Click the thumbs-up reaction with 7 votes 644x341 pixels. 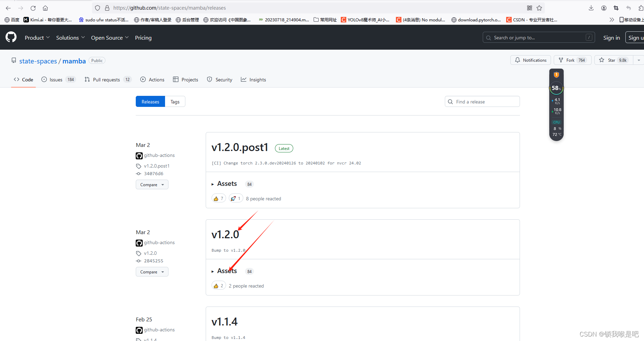click(219, 198)
